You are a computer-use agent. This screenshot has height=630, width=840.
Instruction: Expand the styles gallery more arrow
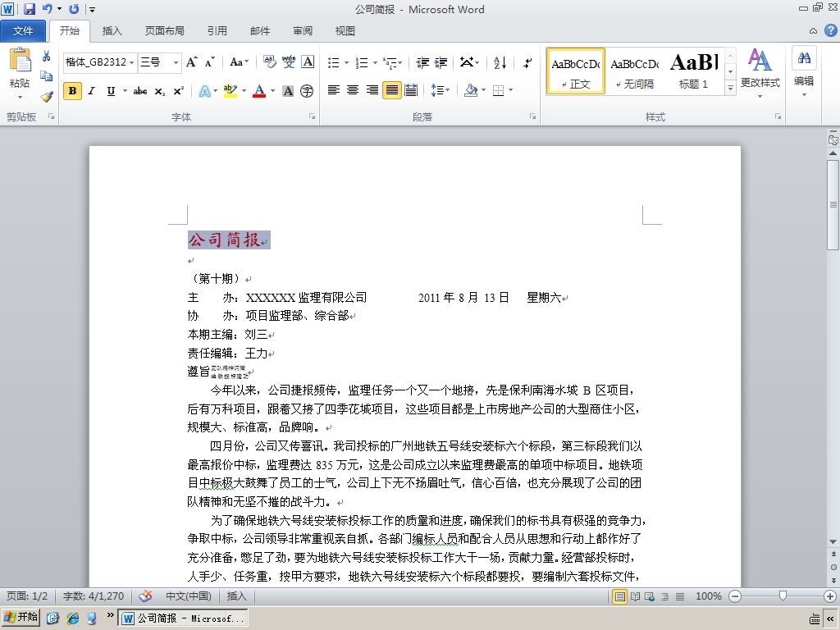[x=730, y=88]
